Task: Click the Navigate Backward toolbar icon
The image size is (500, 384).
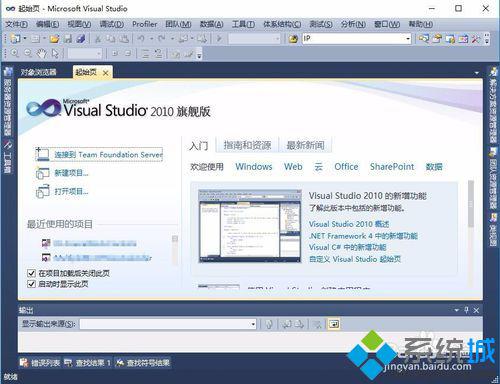Action: pyautogui.click(x=183, y=39)
